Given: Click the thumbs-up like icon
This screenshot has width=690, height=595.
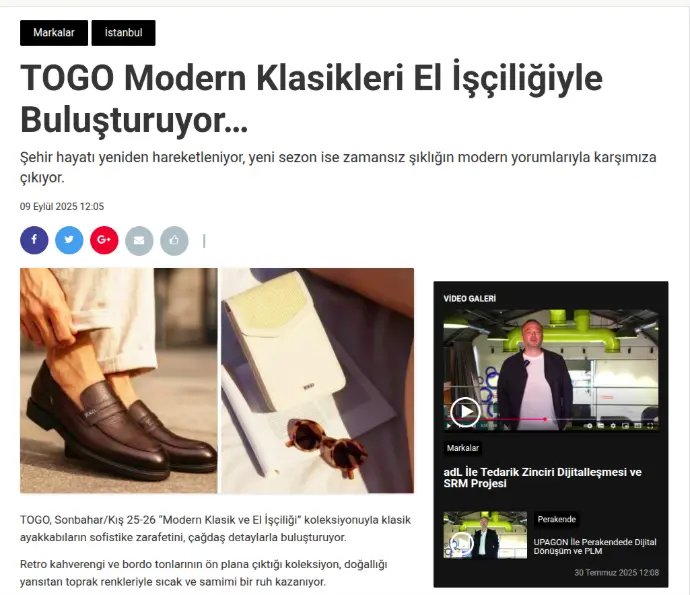Looking at the screenshot, I should 174,241.
